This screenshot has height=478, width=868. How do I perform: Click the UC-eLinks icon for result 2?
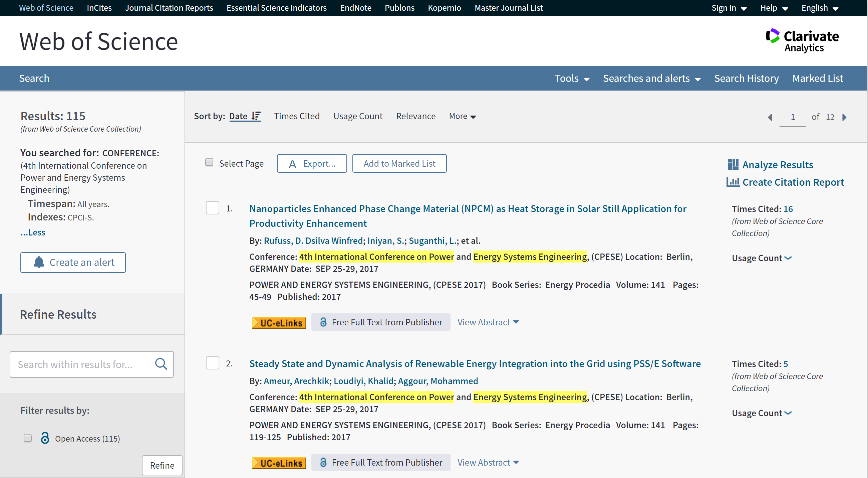(279, 463)
